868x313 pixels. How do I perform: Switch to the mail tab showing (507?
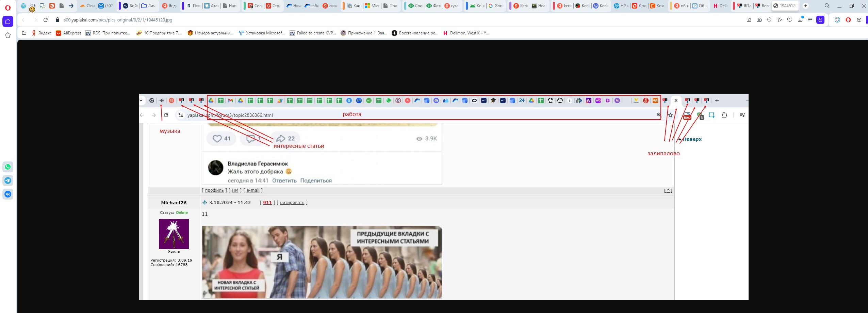(106, 6)
